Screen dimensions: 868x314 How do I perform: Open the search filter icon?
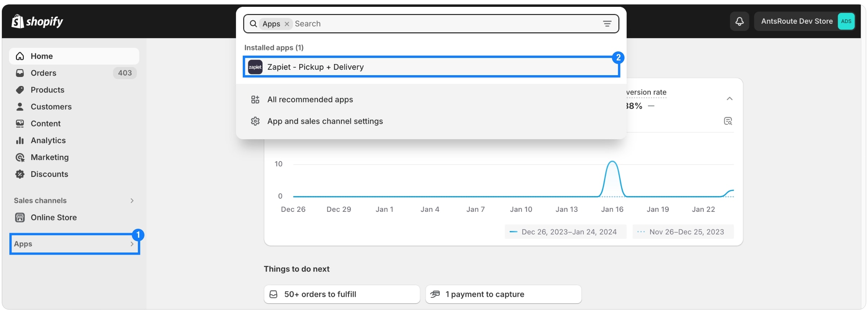pyautogui.click(x=607, y=24)
